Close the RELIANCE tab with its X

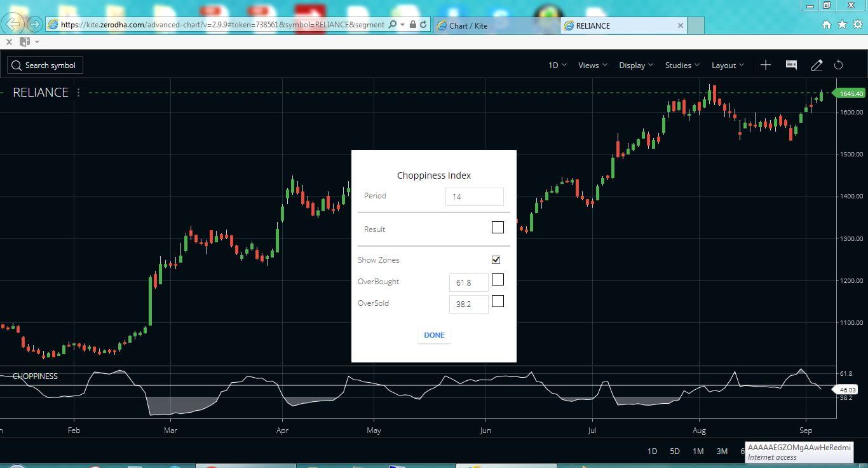tap(681, 25)
